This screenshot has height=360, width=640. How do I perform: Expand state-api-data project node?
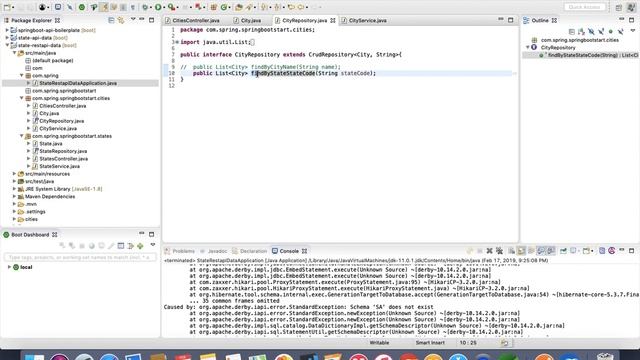point(7,38)
